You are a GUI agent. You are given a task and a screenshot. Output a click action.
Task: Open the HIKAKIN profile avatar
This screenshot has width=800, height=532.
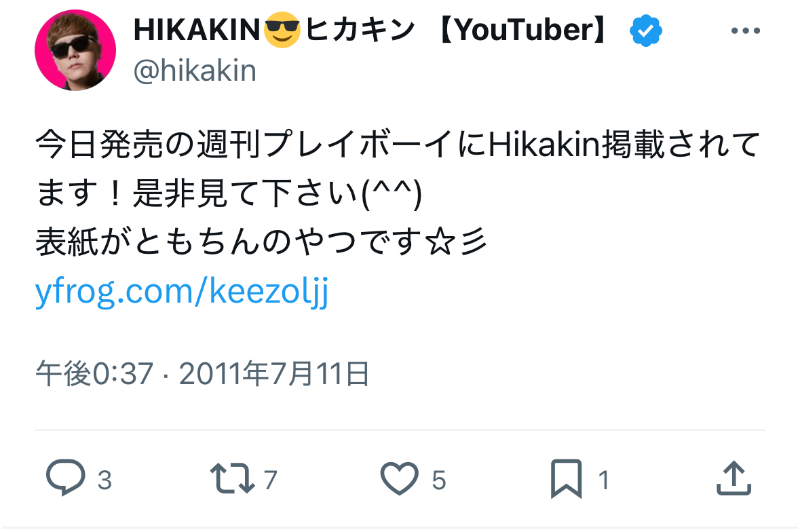(x=75, y=50)
